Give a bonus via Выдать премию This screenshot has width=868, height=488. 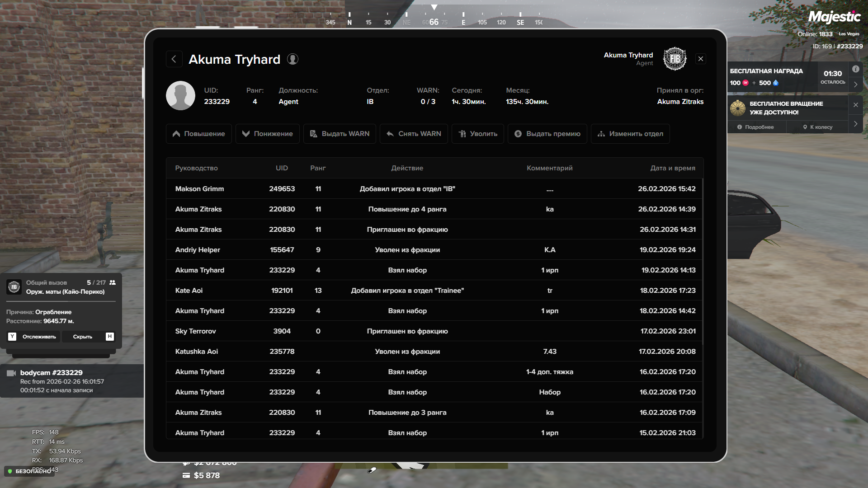click(x=547, y=134)
